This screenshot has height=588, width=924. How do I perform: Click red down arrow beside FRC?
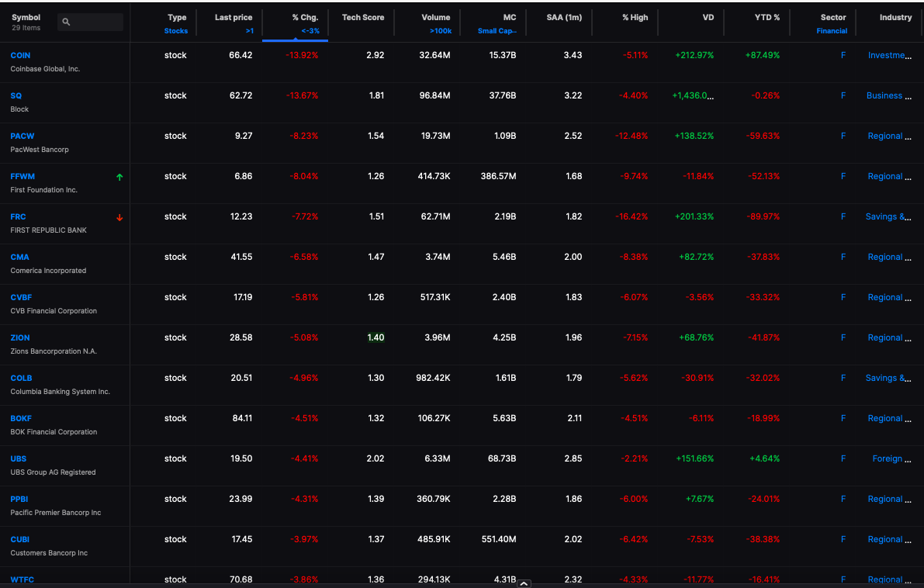click(x=119, y=217)
